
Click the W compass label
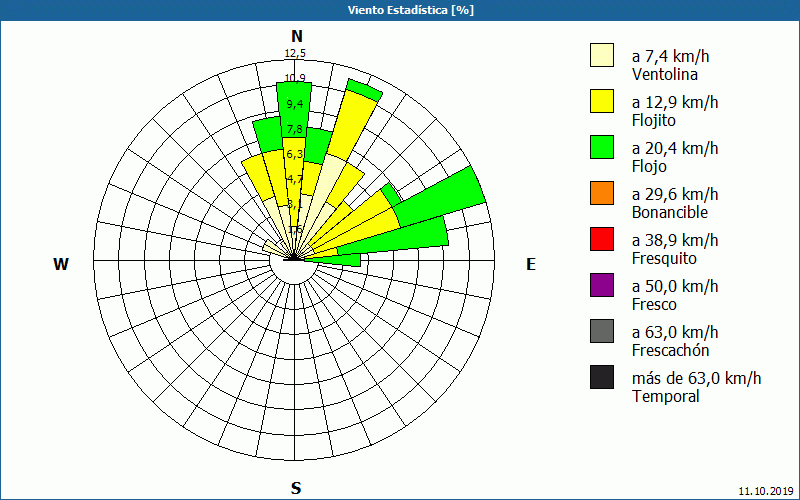click(x=61, y=264)
